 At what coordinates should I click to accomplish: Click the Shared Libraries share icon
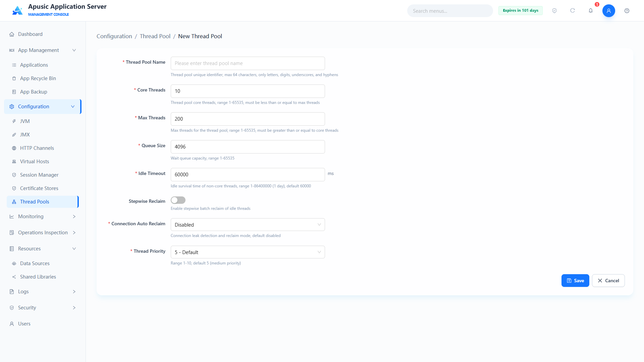coord(14,277)
